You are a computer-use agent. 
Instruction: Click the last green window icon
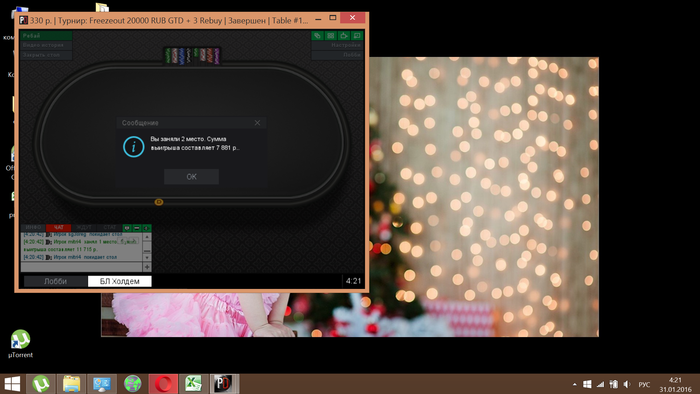[x=357, y=36]
